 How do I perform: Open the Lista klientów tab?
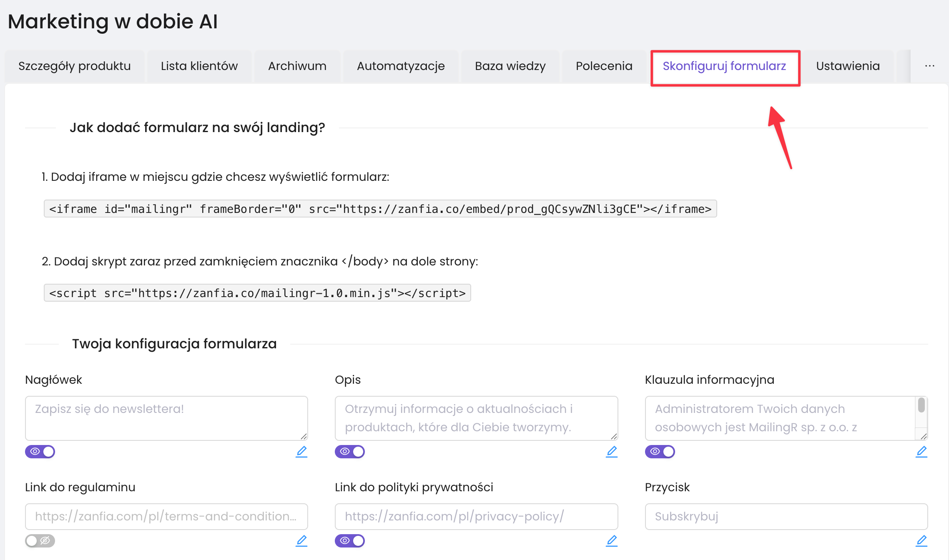coord(199,66)
